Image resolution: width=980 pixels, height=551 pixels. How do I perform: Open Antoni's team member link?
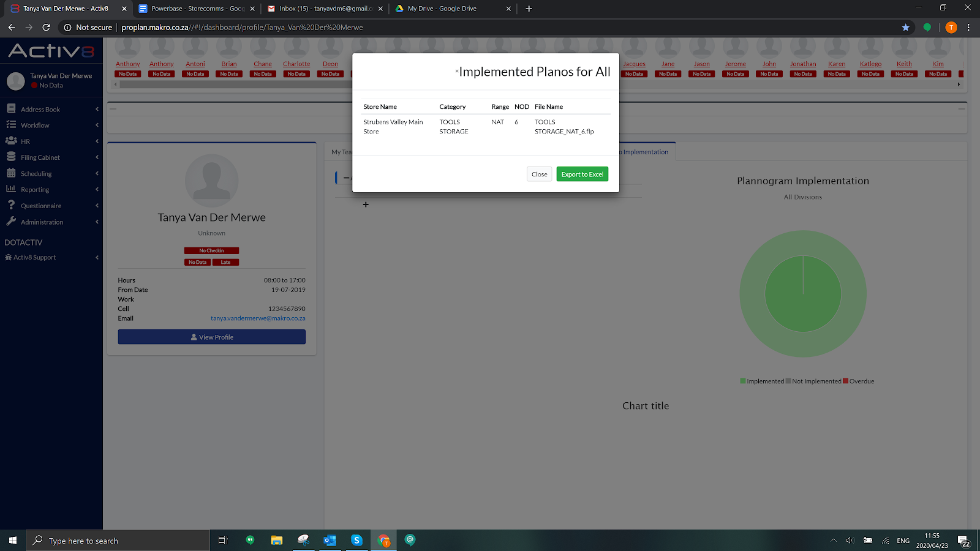click(195, 64)
